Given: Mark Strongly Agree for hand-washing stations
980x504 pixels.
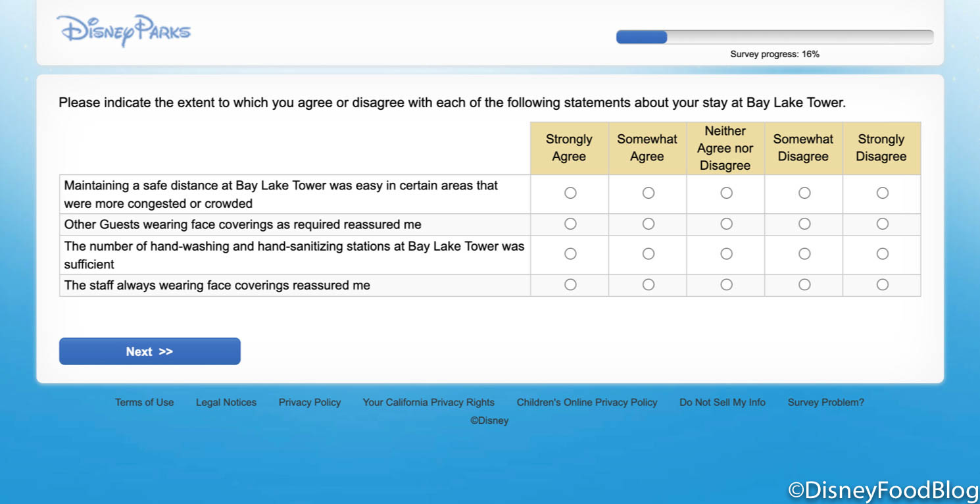Looking at the screenshot, I should pyautogui.click(x=570, y=253).
